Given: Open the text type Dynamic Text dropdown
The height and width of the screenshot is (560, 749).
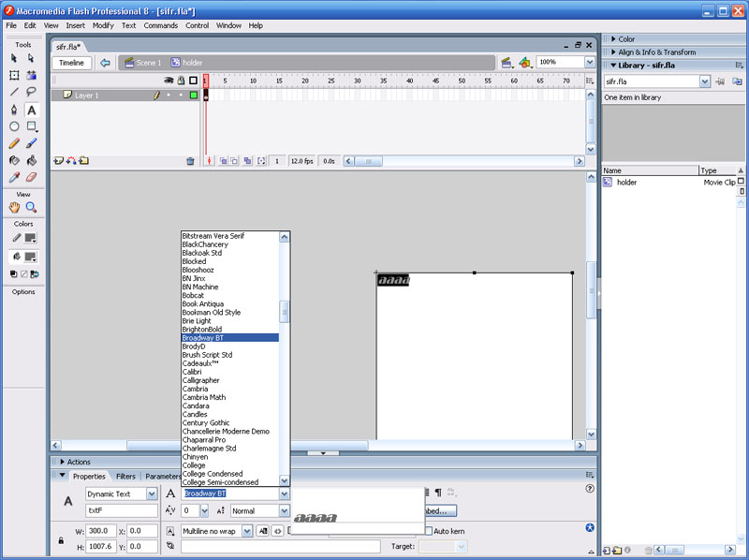Looking at the screenshot, I should click(x=152, y=494).
